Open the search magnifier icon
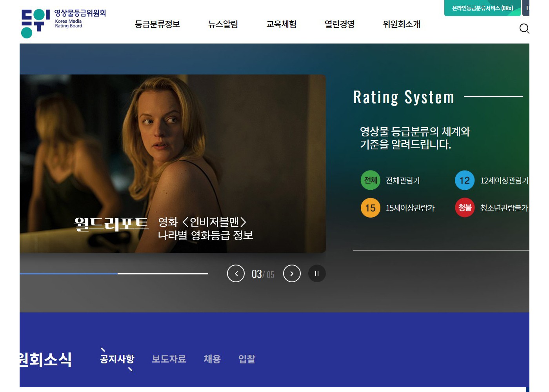 click(524, 29)
